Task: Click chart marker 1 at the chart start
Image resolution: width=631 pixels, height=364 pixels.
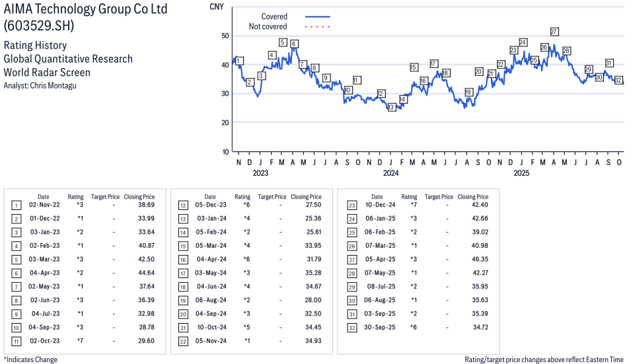Action: [239, 61]
